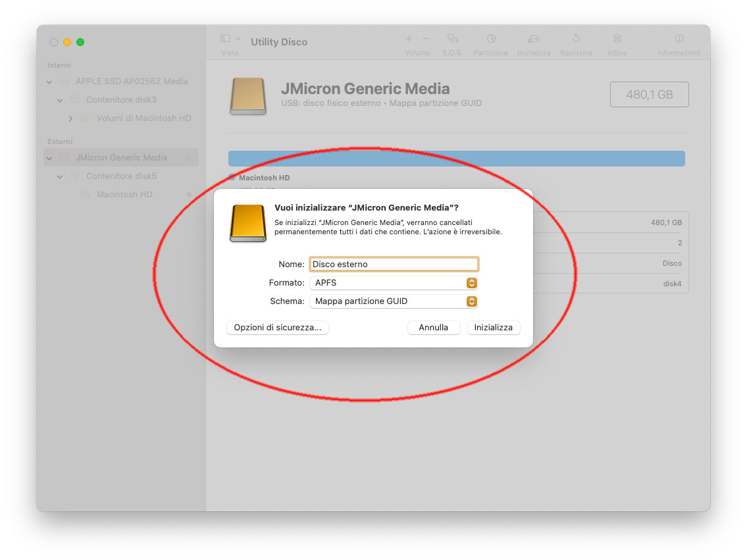The width and height of the screenshot is (747, 560).
Task: Collapse JMicron Generic Media chevron
Action: [49, 158]
